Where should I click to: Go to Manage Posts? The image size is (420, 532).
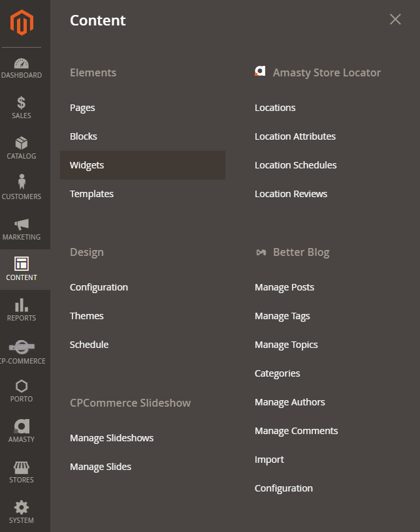tap(285, 287)
